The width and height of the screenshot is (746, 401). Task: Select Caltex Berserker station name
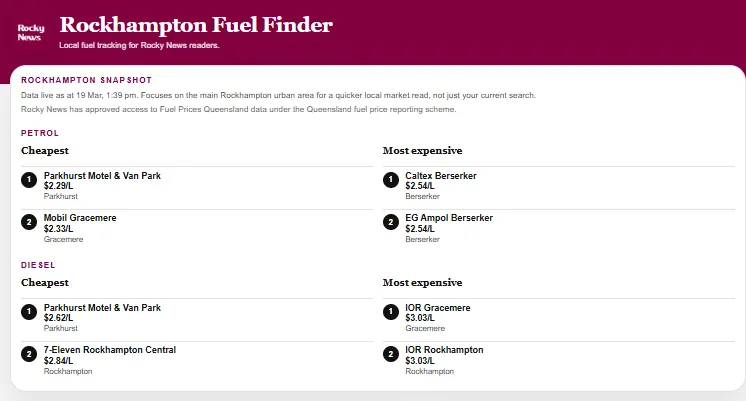point(441,176)
